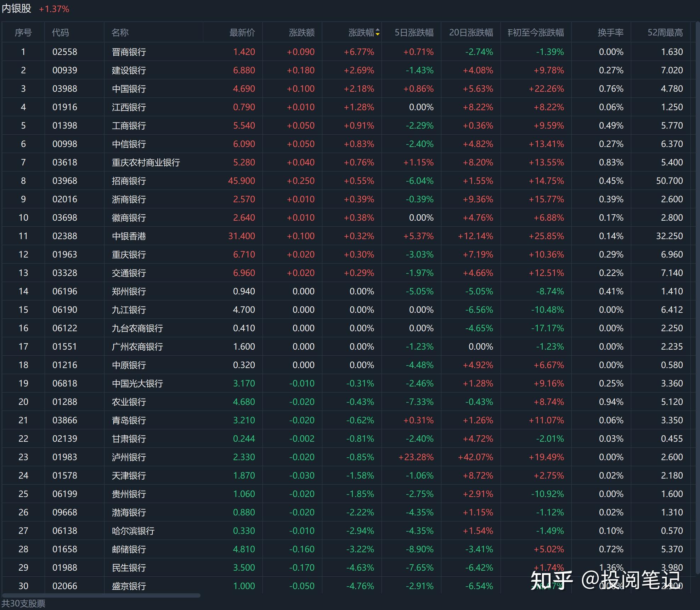Select 中原银行 in the list

(129, 365)
